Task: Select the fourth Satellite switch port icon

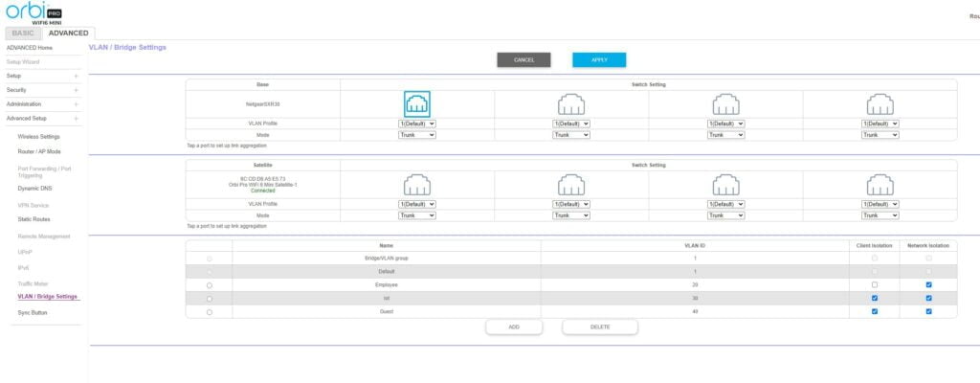Action: point(880,184)
